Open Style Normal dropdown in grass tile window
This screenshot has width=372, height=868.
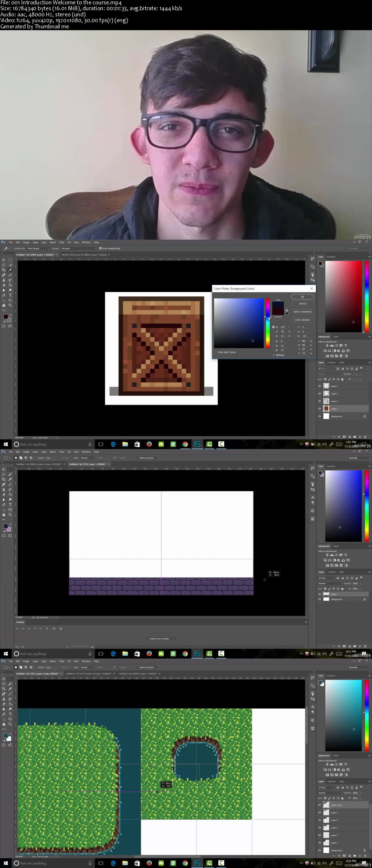coord(87,667)
